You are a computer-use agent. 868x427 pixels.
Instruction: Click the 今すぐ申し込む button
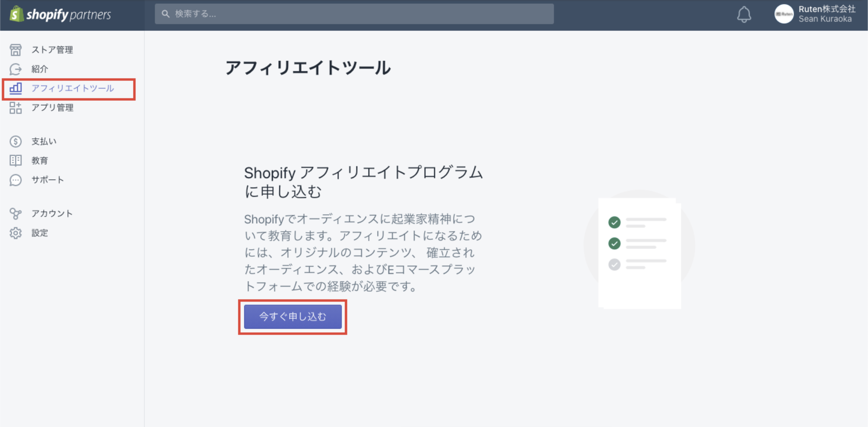coord(293,316)
